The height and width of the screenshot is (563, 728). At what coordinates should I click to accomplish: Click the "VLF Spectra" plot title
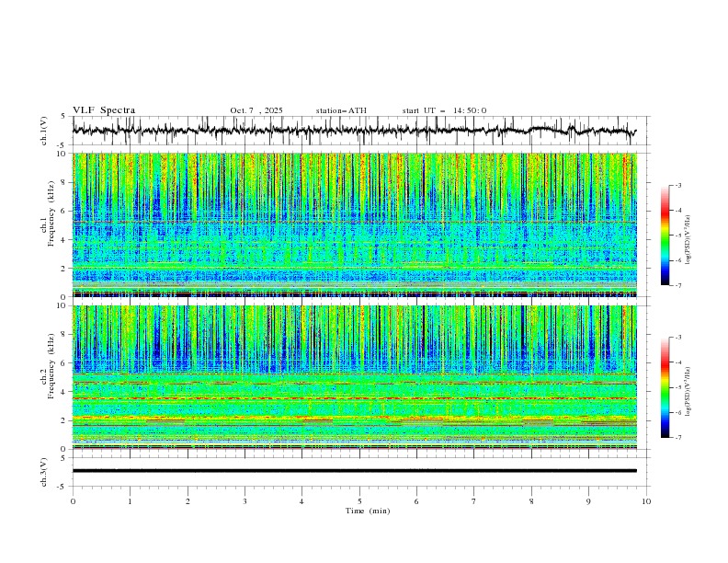pos(104,110)
